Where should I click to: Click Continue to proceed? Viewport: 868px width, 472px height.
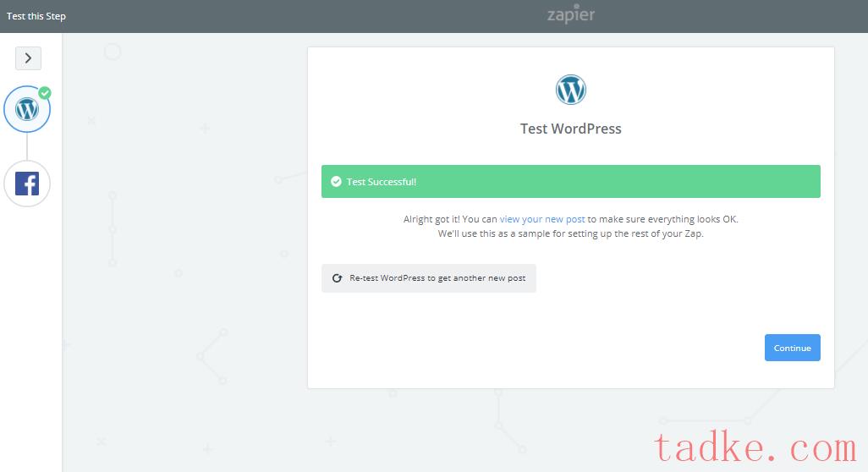792,348
